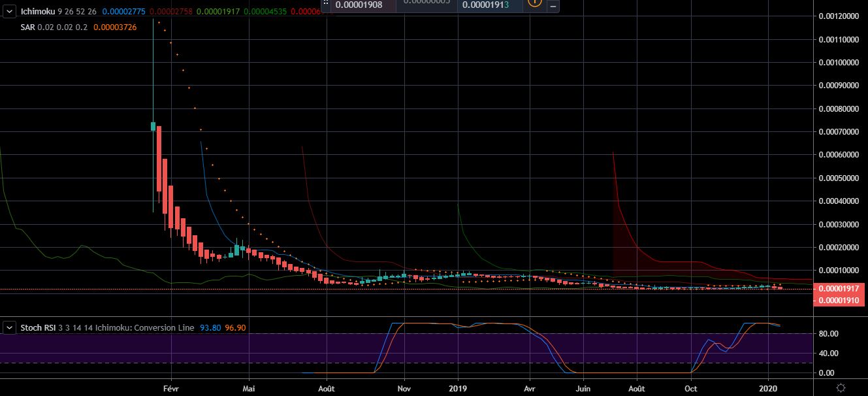Collapse the Ichimoku indicator row
This screenshot has height=396, width=868.
click(9, 11)
